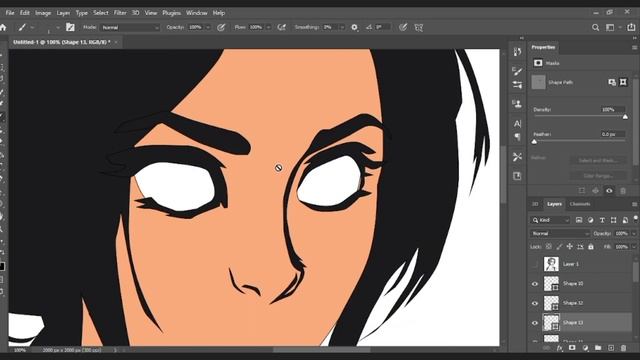640x360 pixels.
Task: Create a new group folder icon
Action: 598,348
